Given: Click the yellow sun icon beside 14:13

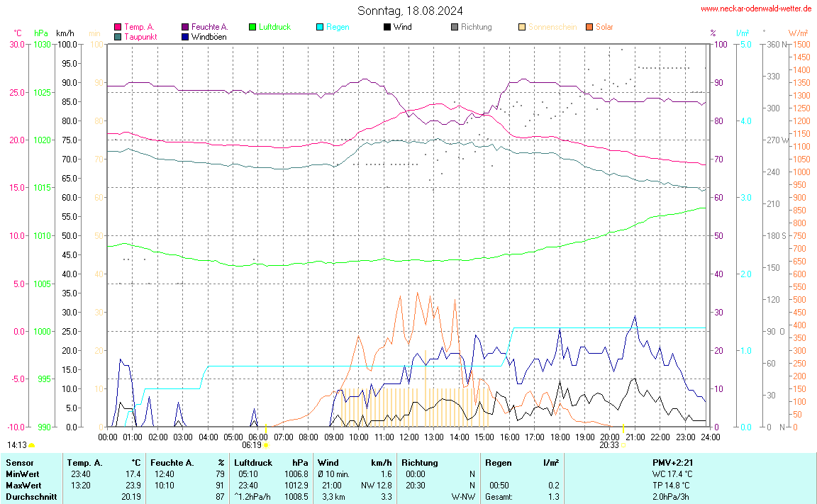Looking at the screenshot, I should click(x=32, y=445).
